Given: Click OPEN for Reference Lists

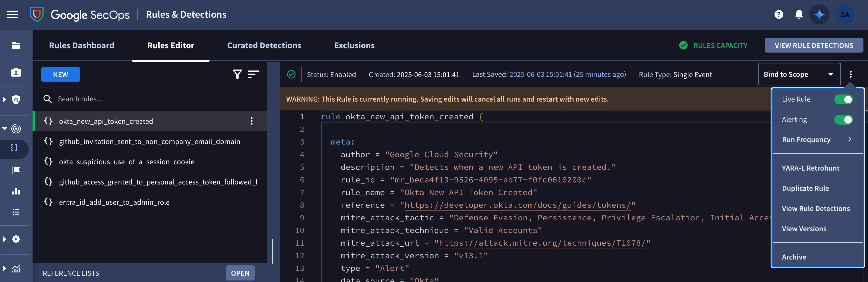Looking at the screenshot, I should tap(240, 273).
